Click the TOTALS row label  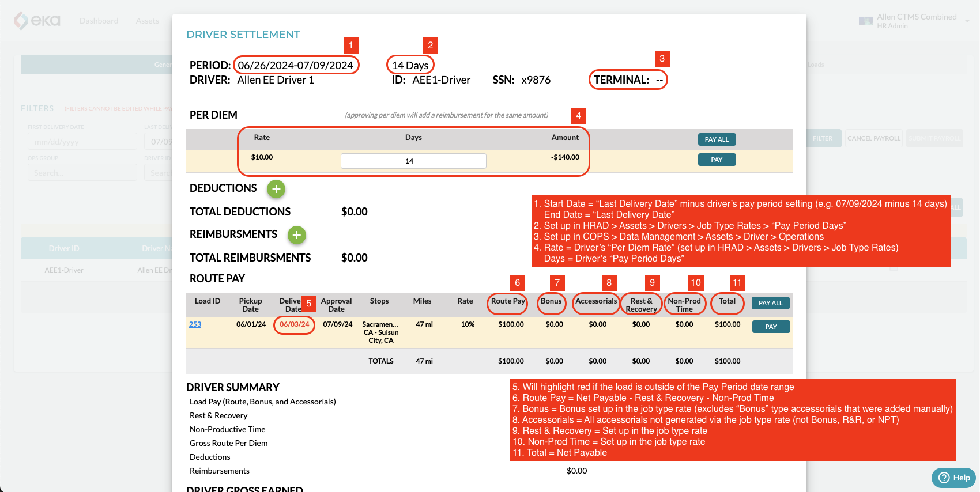pyautogui.click(x=381, y=361)
